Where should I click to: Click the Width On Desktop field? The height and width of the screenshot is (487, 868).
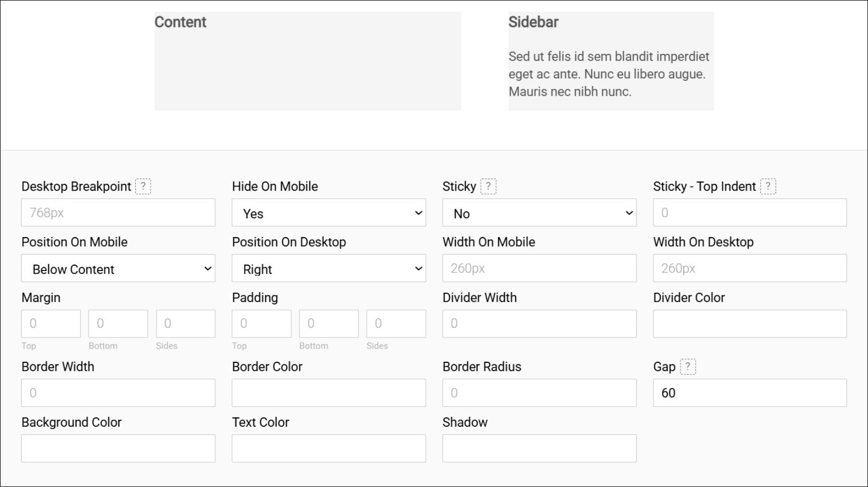pos(749,268)
